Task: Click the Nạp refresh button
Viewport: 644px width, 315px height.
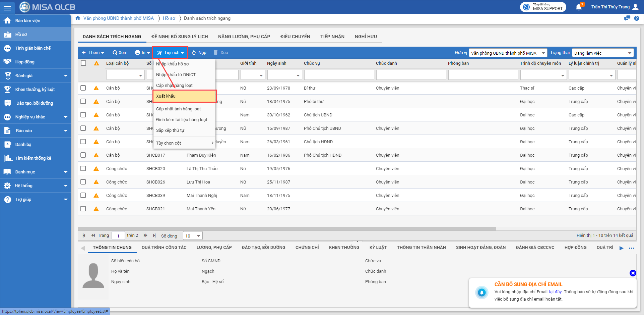Action: (199, 53)
